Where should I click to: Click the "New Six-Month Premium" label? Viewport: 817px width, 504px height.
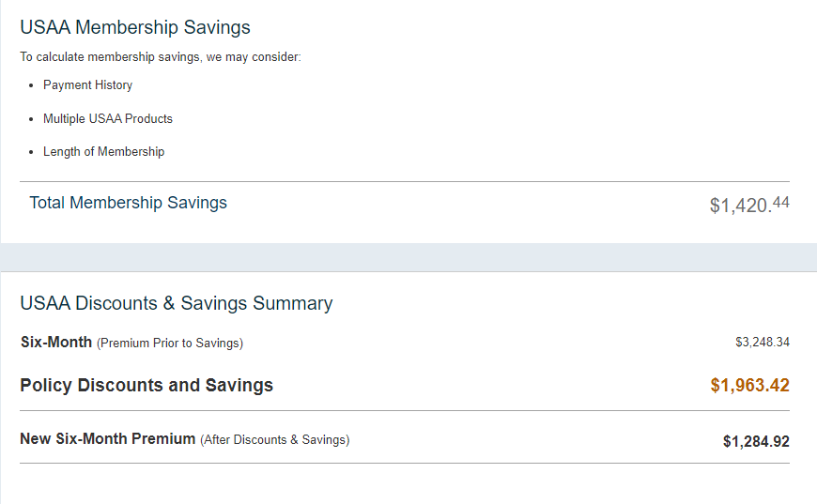(x=108, y=439)
